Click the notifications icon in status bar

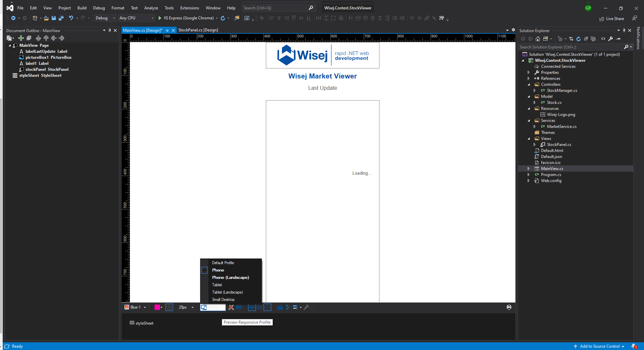(x=634, y=346)
